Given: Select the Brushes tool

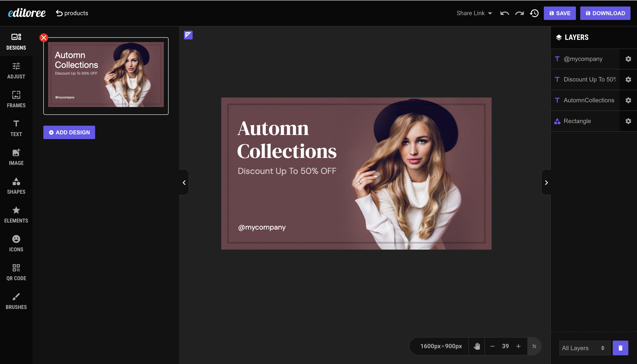Looking at the screenshot, I should [16, 301].
